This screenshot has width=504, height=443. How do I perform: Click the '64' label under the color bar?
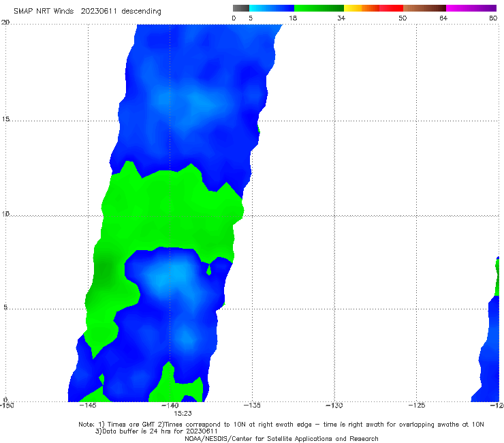tap(443, 18)
